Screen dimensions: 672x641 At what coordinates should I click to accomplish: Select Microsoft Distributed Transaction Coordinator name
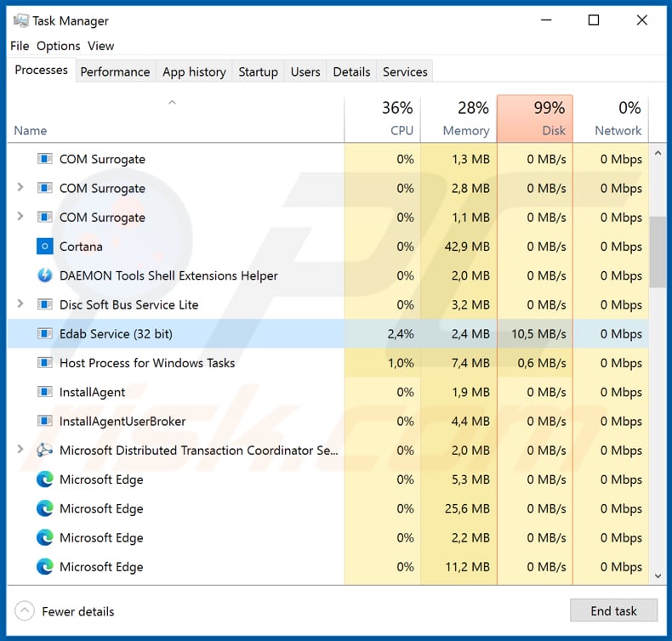pyautogui.click(x=199, y=451)
